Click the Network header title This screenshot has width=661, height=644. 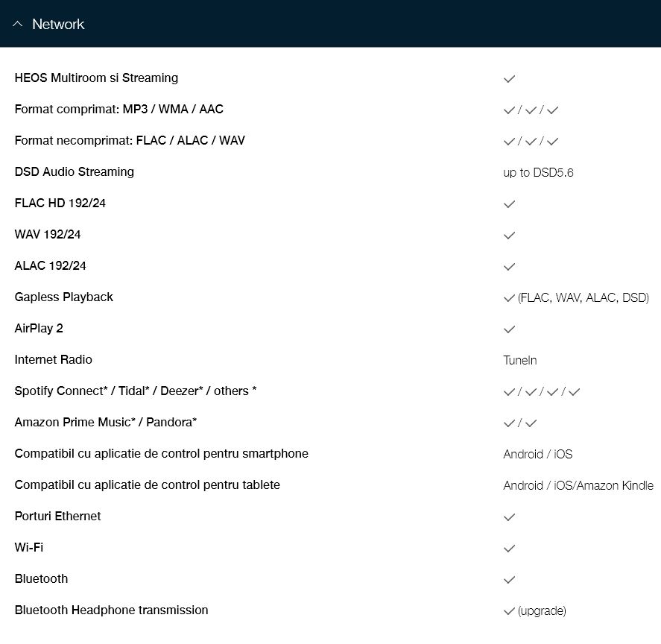coord(58,24)
